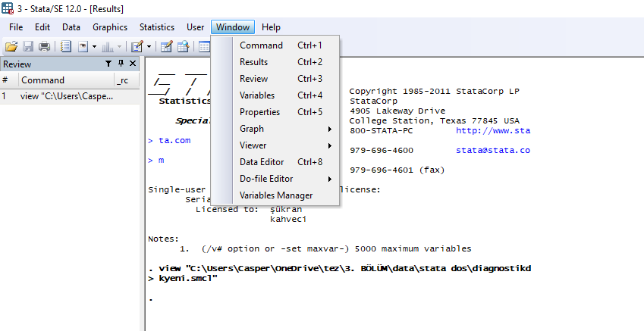Click the Open file folder icon
Image resolution: width=644 pixels, height=331 pixels.
coord(11,46)
